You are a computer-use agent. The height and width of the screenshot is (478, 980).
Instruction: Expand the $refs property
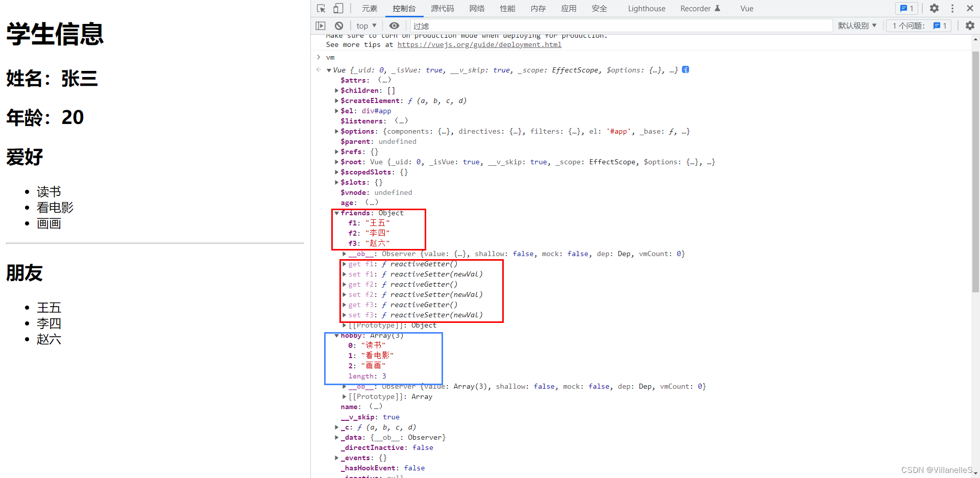[336, 152]
